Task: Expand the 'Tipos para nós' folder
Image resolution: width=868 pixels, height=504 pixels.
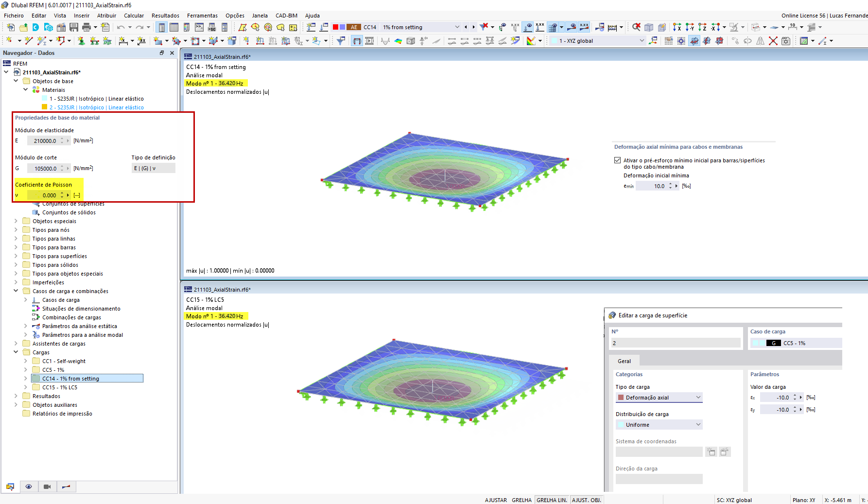Action: pos(16,230)
